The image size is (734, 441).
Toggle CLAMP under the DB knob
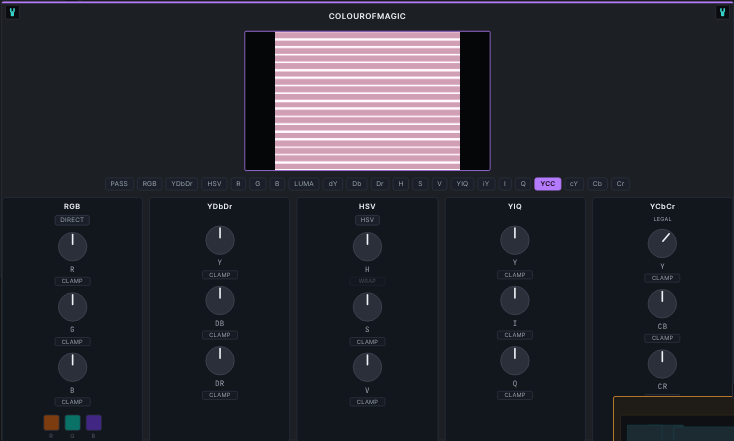(x=220, y=335)
